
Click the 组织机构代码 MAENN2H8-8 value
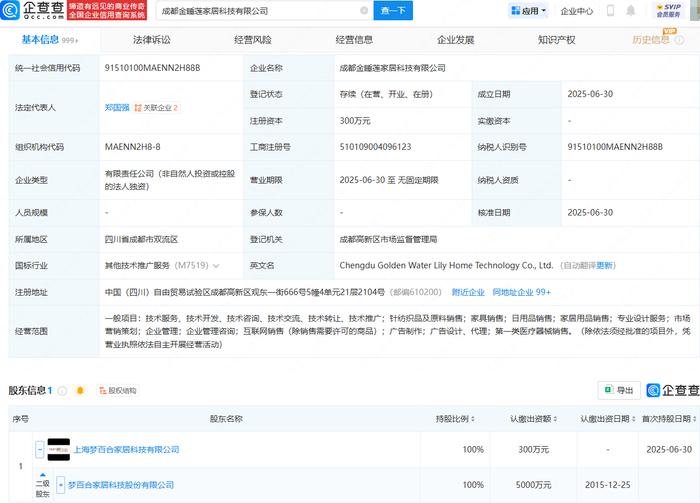coord(132,147)
